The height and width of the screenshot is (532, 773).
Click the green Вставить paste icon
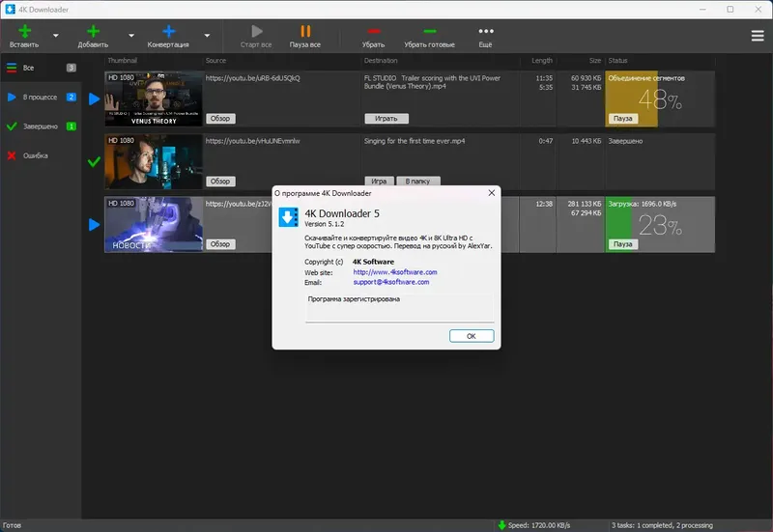pyautogui.click(x=24, y=32)
